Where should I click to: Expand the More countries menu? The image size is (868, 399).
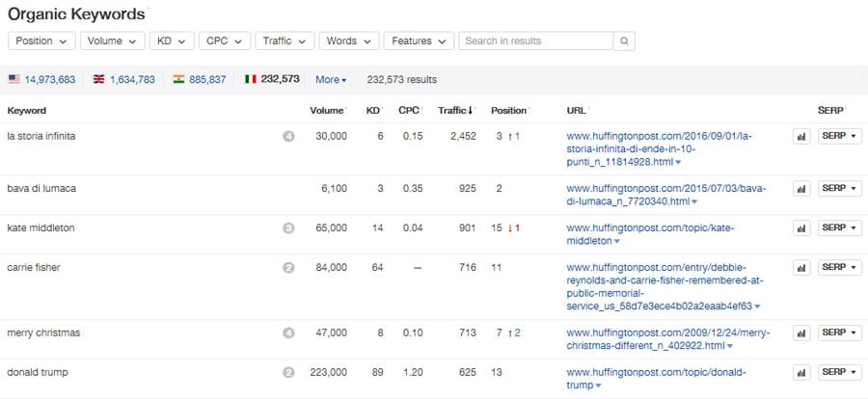(331, 80)
